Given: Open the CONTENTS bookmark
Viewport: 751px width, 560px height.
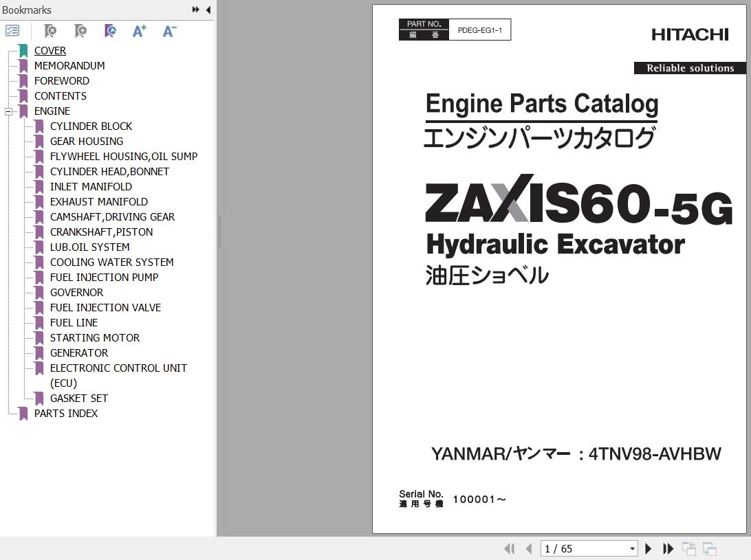Looking at the screenshot, I should tap(61, 96).
